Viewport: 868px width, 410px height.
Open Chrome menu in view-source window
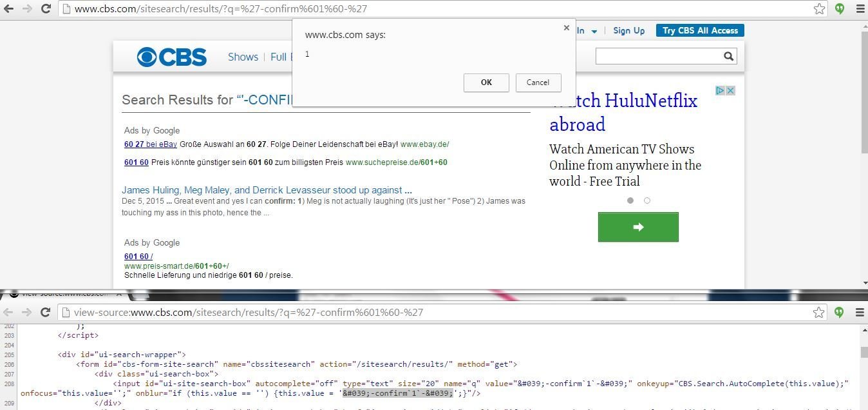[x=860, y=312]
